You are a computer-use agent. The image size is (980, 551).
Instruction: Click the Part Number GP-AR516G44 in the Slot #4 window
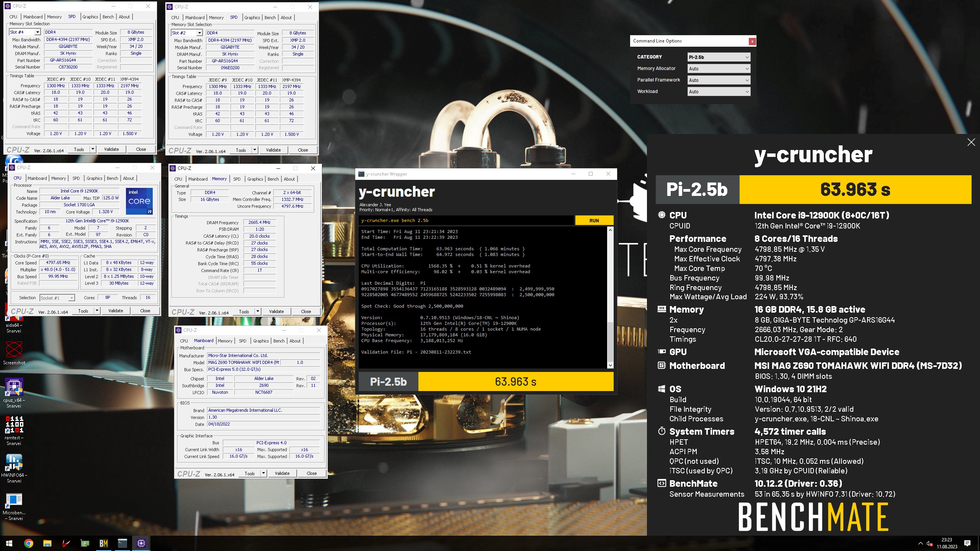click(68, 60)
